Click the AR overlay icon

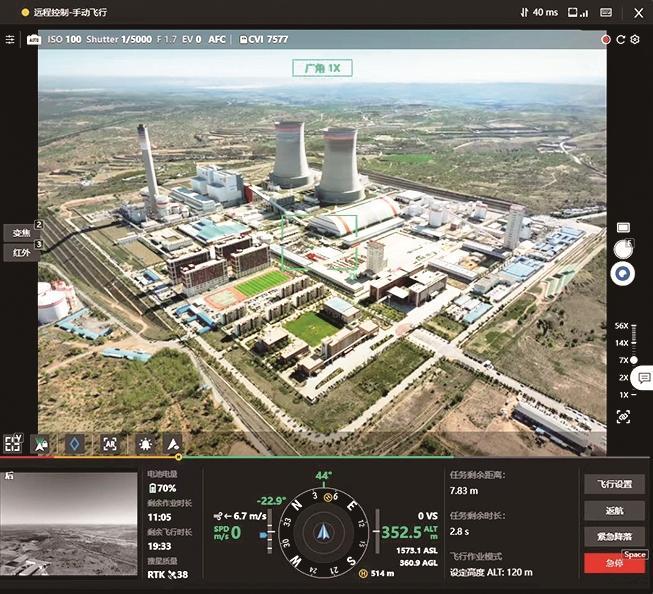point(108,443)
